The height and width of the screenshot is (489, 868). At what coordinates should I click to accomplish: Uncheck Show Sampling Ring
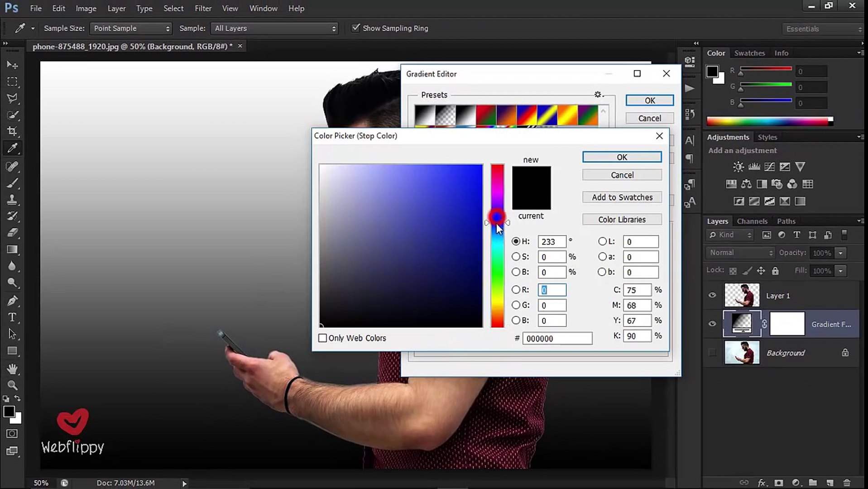356,28
